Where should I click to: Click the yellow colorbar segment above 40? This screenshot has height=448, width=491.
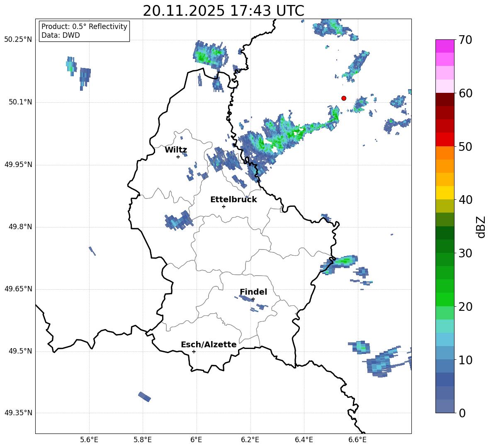[445, 193]
